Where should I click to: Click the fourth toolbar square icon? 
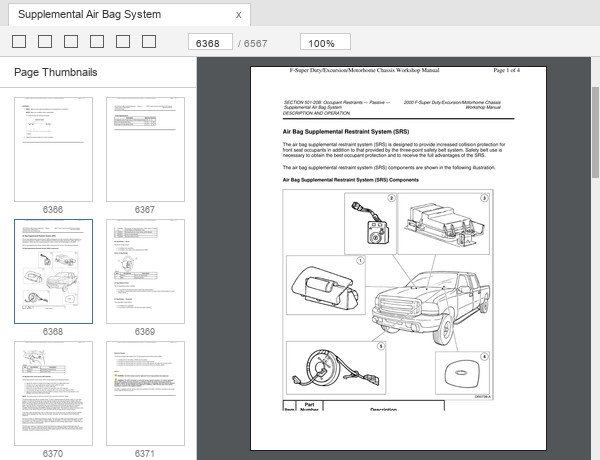pyautogui.click(x=97, y=41)
